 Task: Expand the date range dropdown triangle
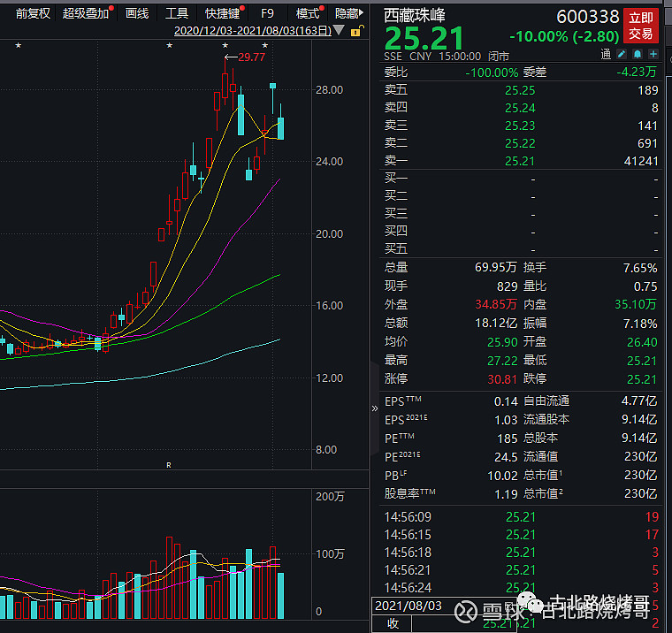[x=339, y=30]
